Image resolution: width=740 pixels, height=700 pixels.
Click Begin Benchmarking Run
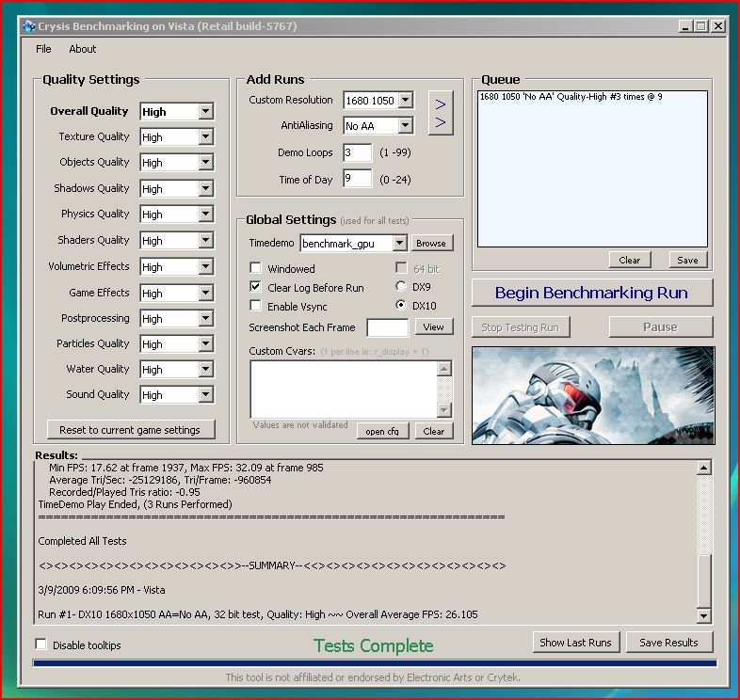[592, 293]
